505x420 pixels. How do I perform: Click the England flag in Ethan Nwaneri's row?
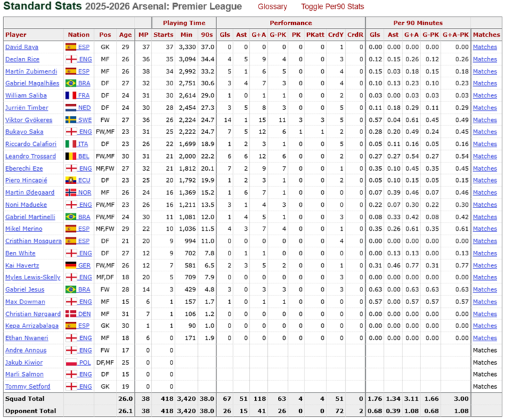pyautogui.click(x=71, y=338)
